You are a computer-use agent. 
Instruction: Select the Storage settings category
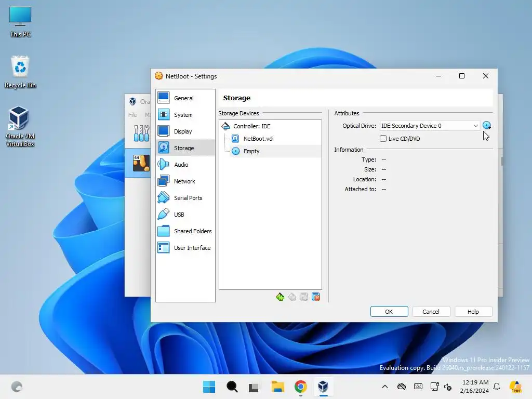click(185, 148)
